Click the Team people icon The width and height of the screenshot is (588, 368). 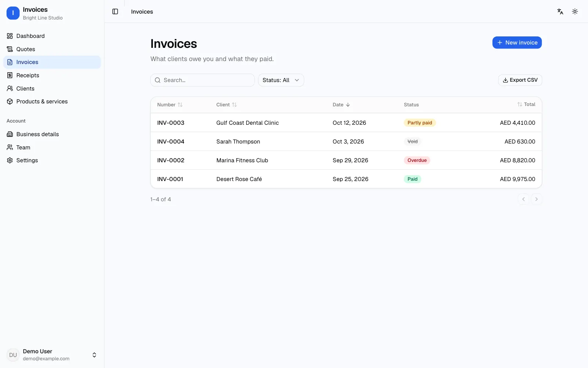tap(10, 147)
